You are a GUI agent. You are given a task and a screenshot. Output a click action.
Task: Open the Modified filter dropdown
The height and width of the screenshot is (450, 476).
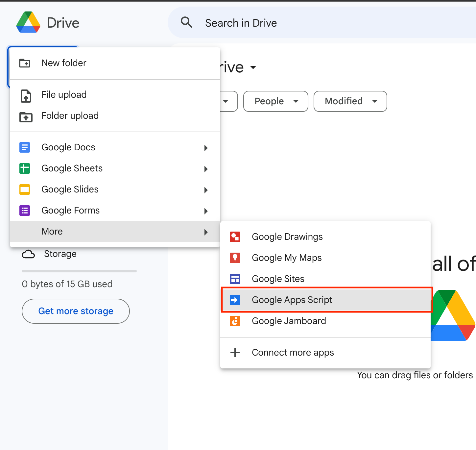click(x=350, y=101)
